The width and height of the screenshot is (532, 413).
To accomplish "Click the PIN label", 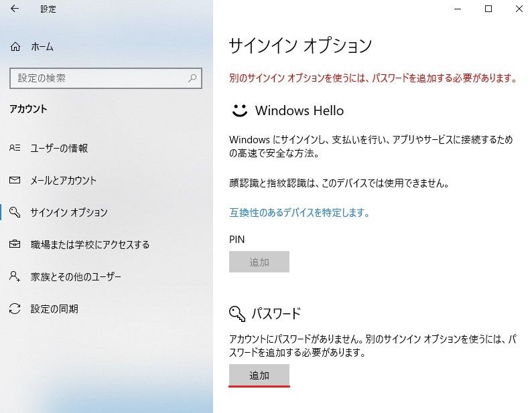I will pos(237,240).
